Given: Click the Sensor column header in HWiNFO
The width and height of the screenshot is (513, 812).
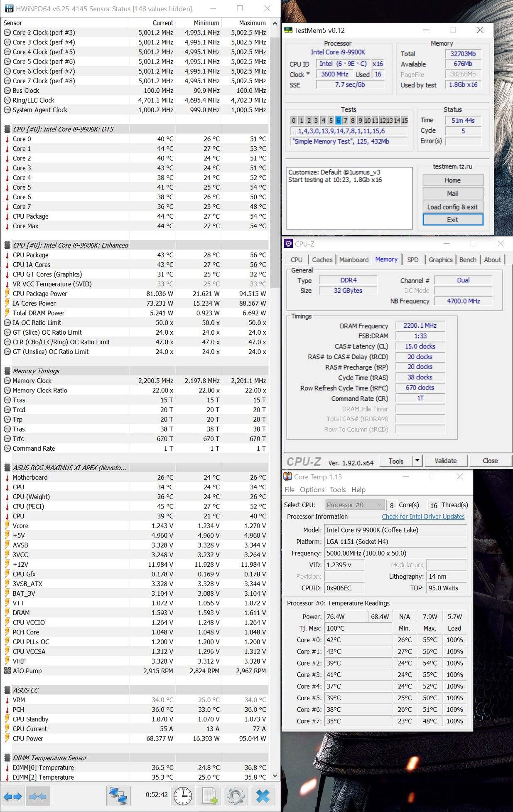Looking at the screenshot, I should [65, 23].
